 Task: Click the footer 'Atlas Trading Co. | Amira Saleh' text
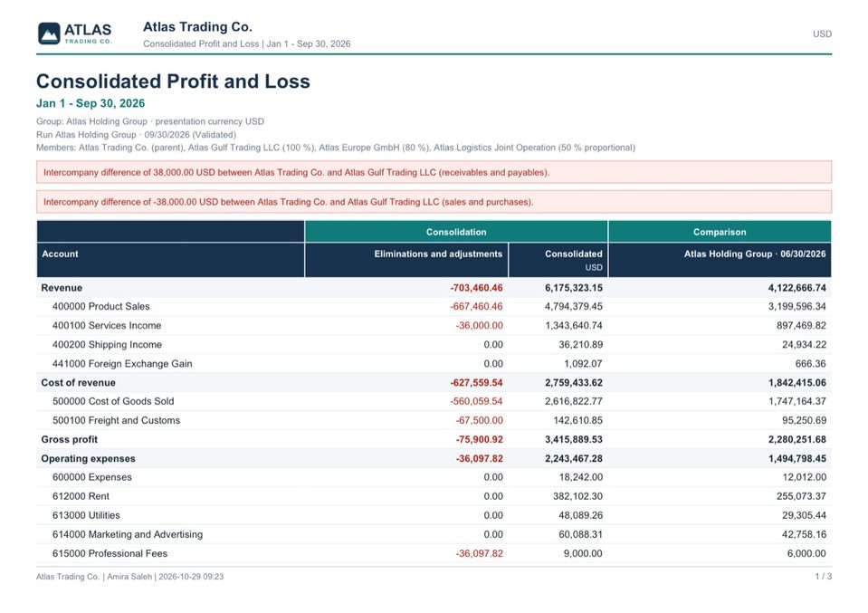(94, 577)
